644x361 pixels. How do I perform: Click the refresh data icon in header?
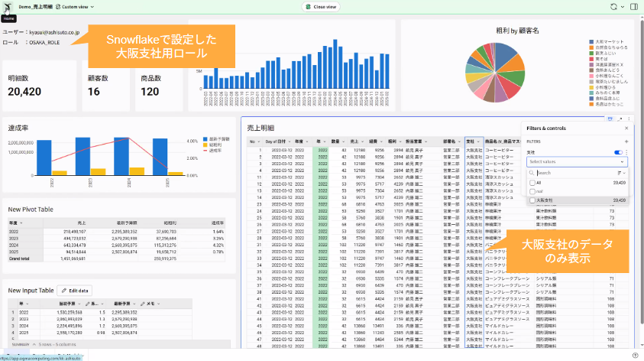pyautogui.click(x=614, y=6)
